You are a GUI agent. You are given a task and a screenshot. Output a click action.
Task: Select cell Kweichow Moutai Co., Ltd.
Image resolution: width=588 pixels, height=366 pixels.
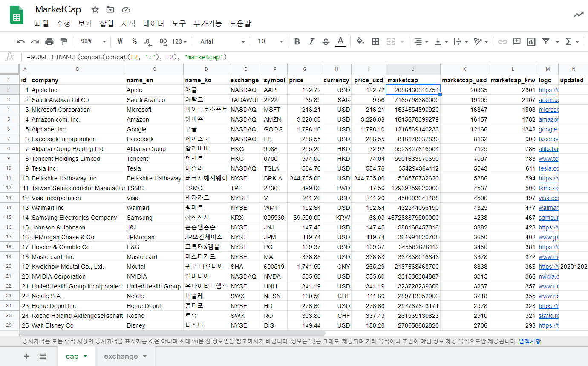(x=78, y=267)
